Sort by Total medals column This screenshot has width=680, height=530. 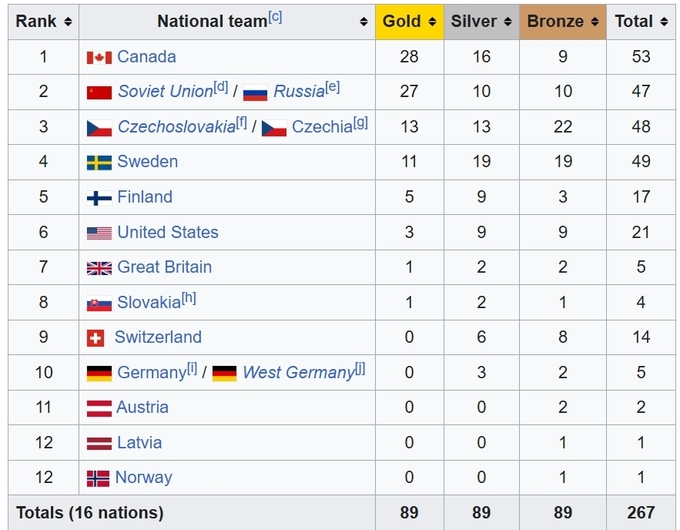point(664,21)
